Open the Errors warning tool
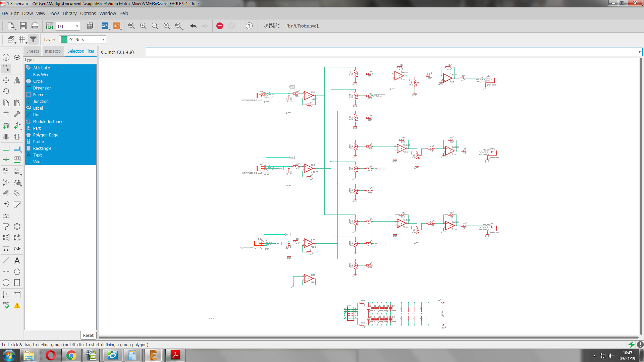Image resolution: width=644 pixels, height=362 pixels. (x=17, y=305)
